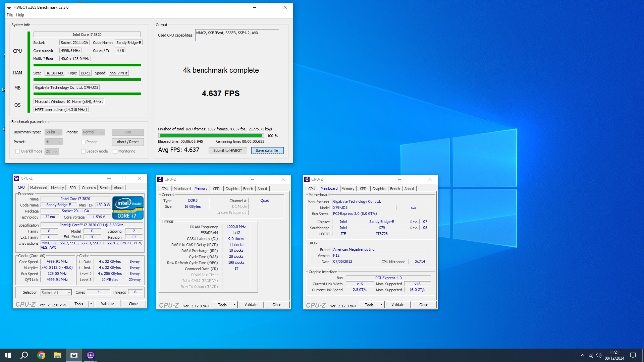Image resolution: width=644 pixels, height=362 pixels.
Task: Click BIOS Version F12 field
Action: click(x=381, y=256)
